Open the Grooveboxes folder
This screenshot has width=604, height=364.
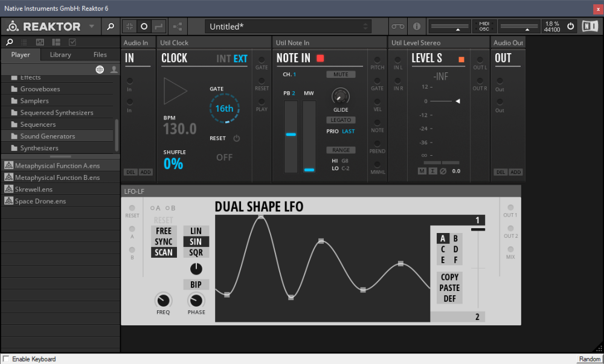58,89
